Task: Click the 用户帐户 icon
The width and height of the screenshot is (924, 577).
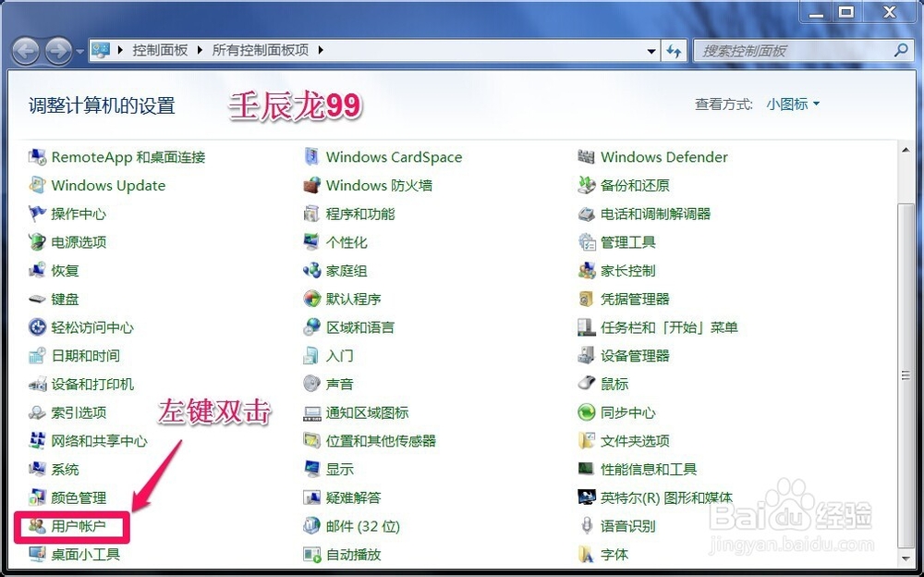Action: point(37,525)
